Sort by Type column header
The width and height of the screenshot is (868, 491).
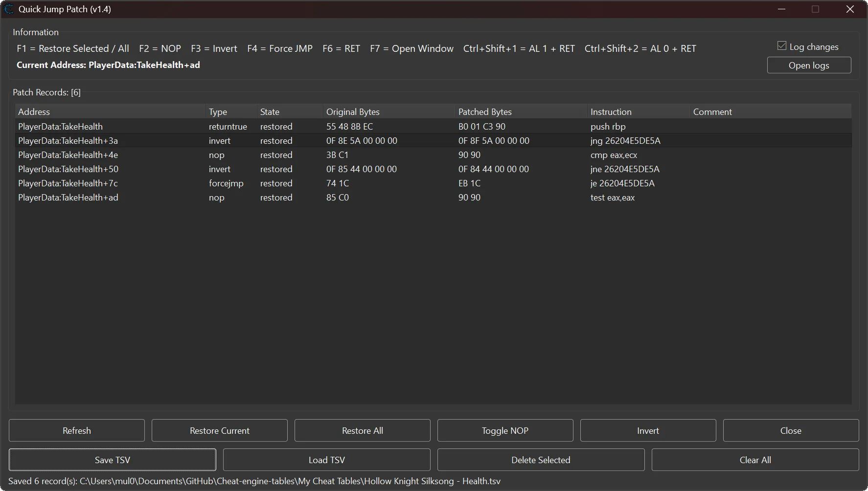(231, 112)
